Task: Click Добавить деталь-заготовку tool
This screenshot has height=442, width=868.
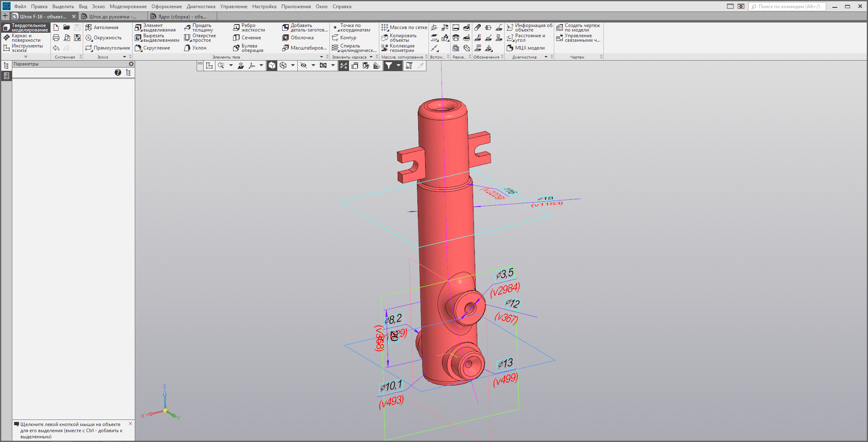Action: tap(305, 27)
